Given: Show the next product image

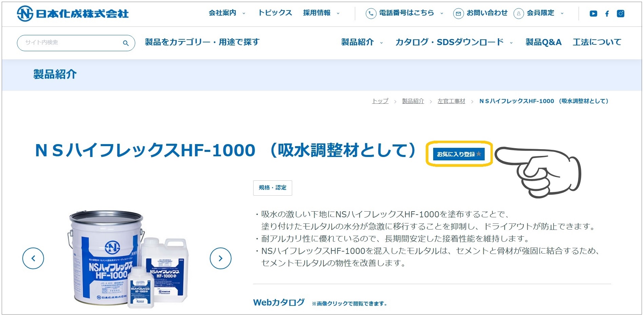Looking at the screenshot, I should pyautogui.click(x=221, y=258).
